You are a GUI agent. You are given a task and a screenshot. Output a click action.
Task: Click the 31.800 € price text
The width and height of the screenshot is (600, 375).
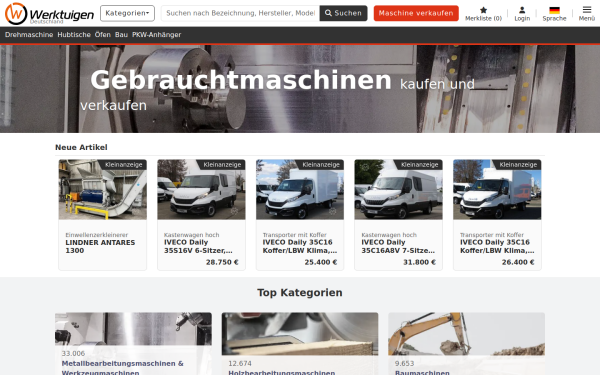click(x=419, y=262)
